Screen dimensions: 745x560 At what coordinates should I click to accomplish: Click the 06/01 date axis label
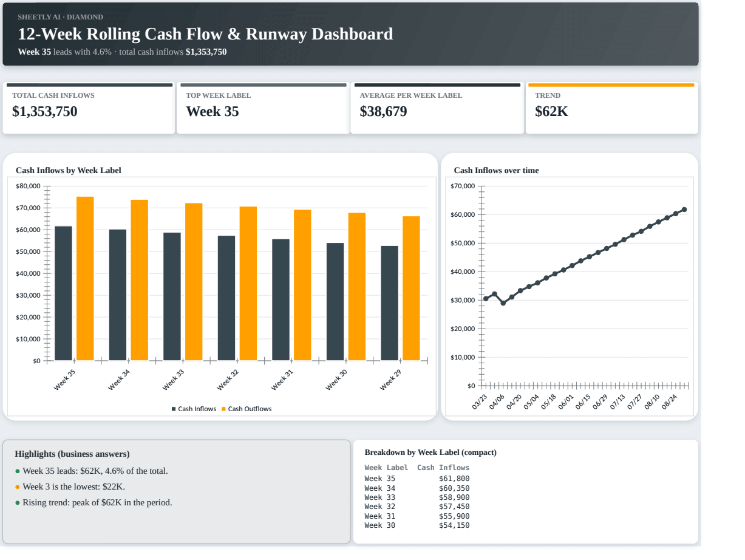566,402
